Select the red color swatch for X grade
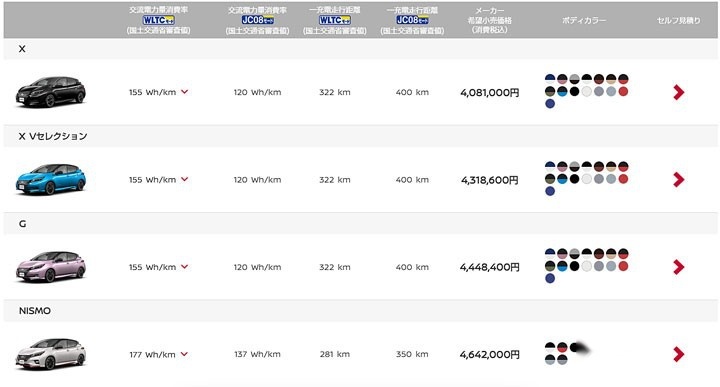 click(x=623, y=91)
